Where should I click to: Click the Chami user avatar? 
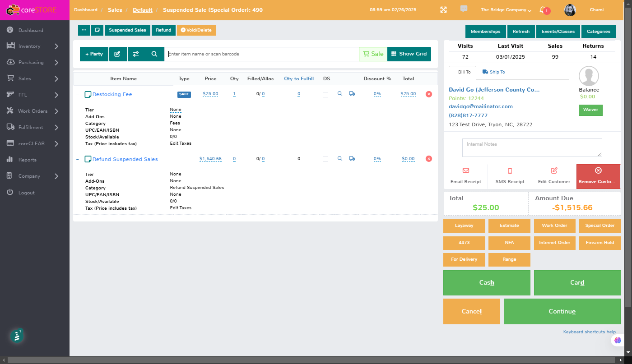point(570,10)
